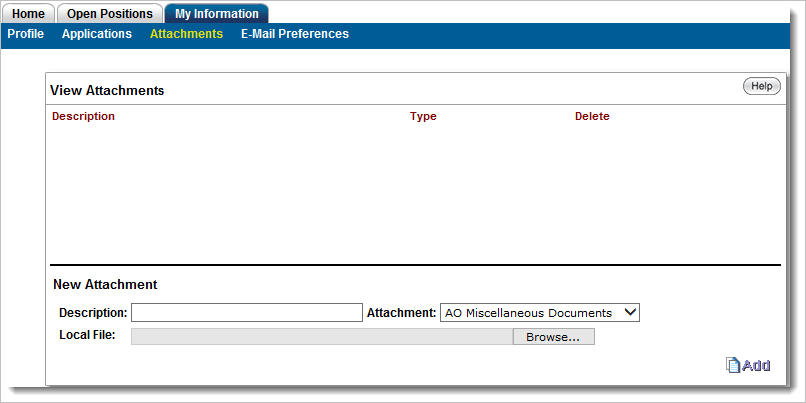
Task: Open E-Mail Preferences in the submenu
Action: 295,34
